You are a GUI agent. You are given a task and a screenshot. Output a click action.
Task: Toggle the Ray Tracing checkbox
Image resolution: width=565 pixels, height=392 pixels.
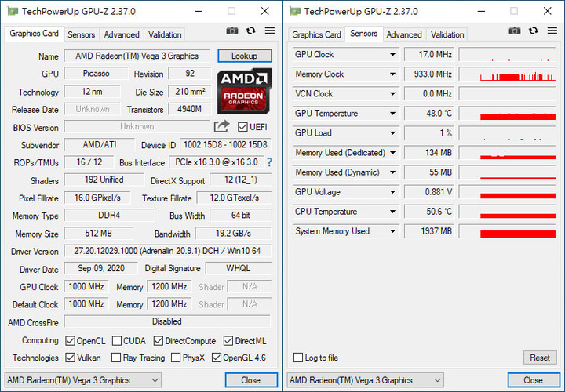pyautogui.click(x=116, y=358)
